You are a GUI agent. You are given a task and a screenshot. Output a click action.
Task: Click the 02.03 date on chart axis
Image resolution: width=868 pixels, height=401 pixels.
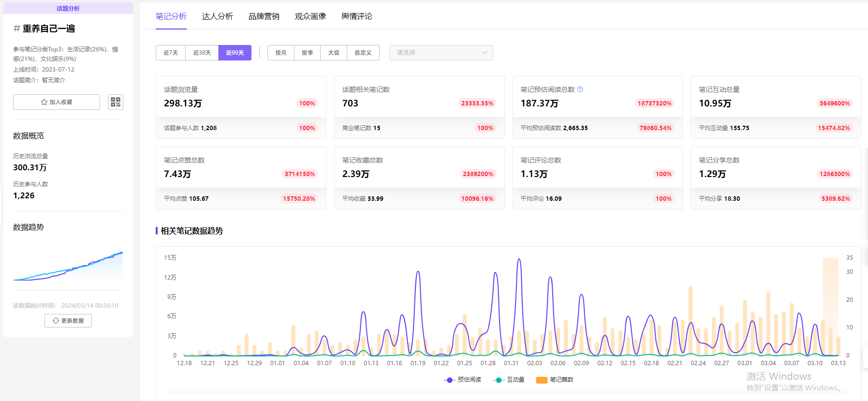click(534, 363)
